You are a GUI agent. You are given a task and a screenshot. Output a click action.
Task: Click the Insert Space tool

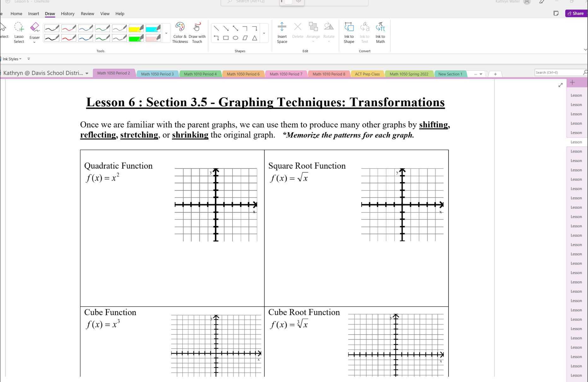pos(282,33)
